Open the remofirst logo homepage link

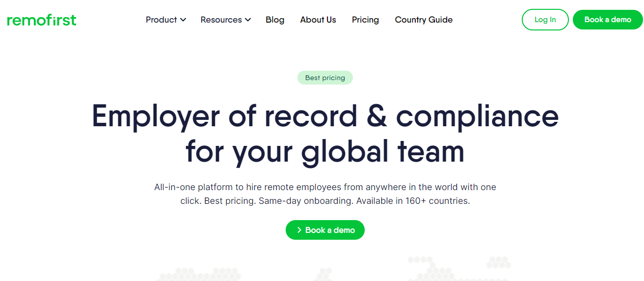click(x=42, y=20)
